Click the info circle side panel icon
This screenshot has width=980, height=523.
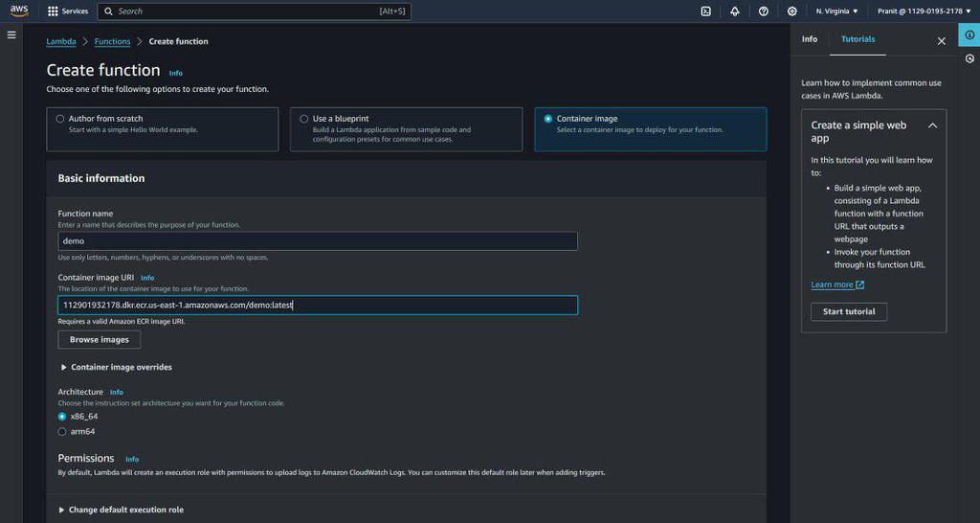click(x=969, y=35)
